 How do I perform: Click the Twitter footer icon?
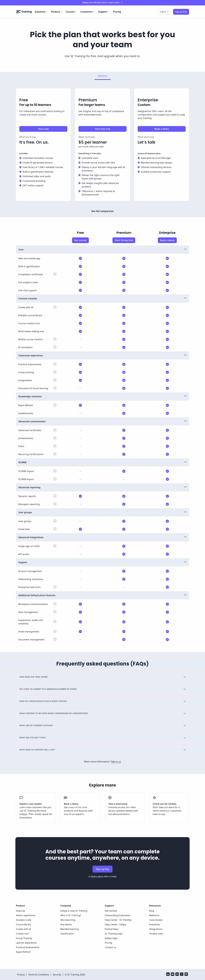coord(177,974)
